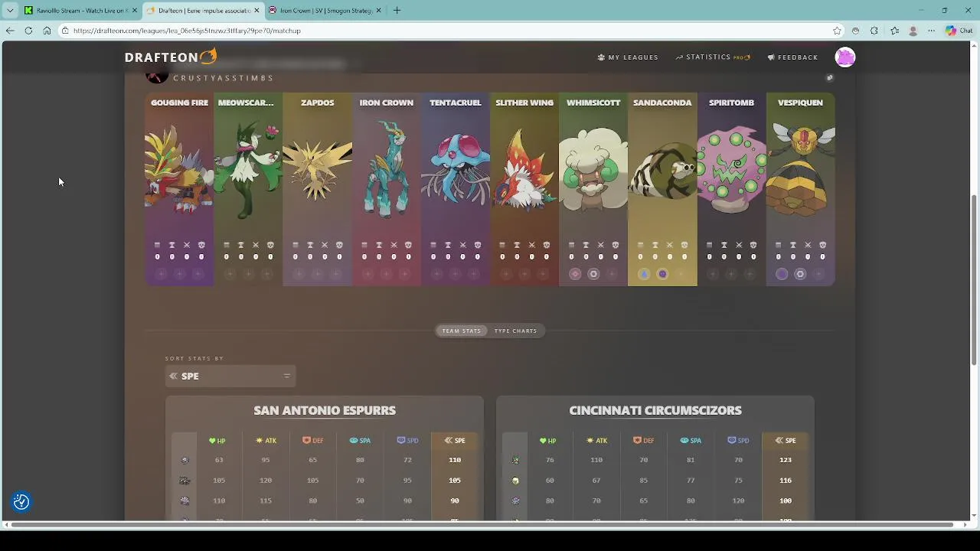Viewport: 980px width, 551px height.
Task: Open Feedback in the navbar
Action: (x=792, y=57)
